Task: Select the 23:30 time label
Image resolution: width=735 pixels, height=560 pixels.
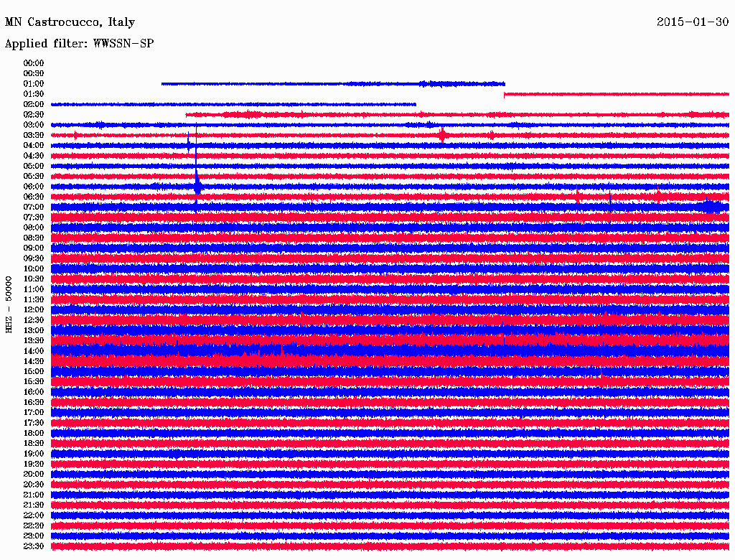Action: 34,546
